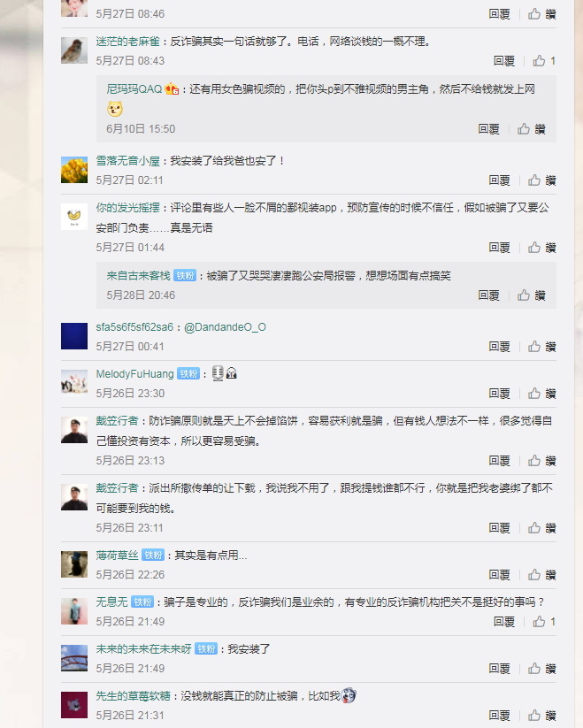Reply to 未来的未来在未来呀's comment
This screenshot has width=583, height=728.
[500, 669]
